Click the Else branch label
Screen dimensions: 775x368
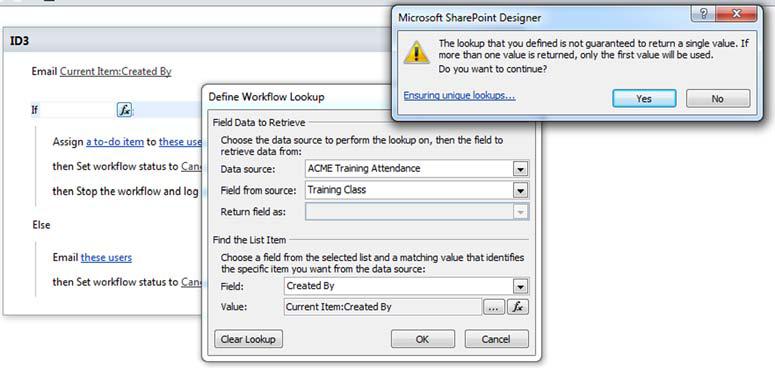[42, 225]
